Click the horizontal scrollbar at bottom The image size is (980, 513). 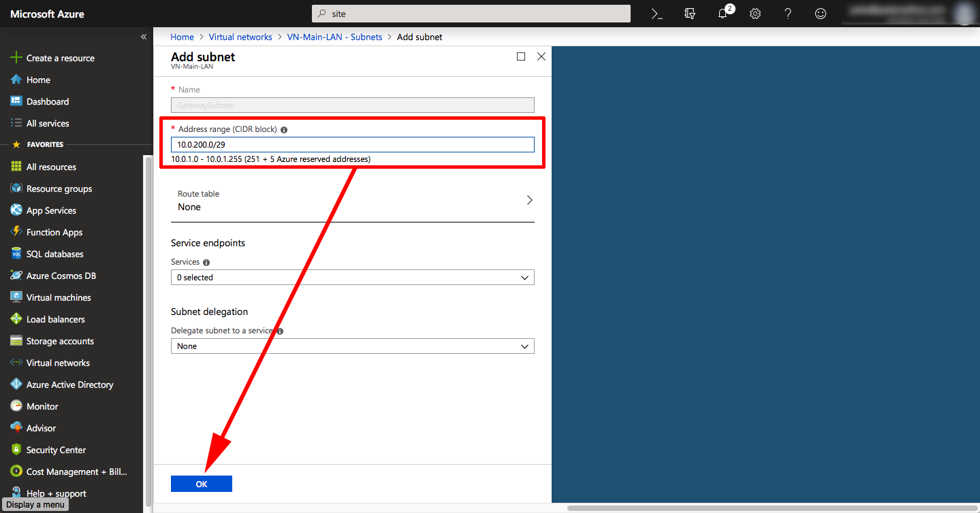tap(772, 508)
